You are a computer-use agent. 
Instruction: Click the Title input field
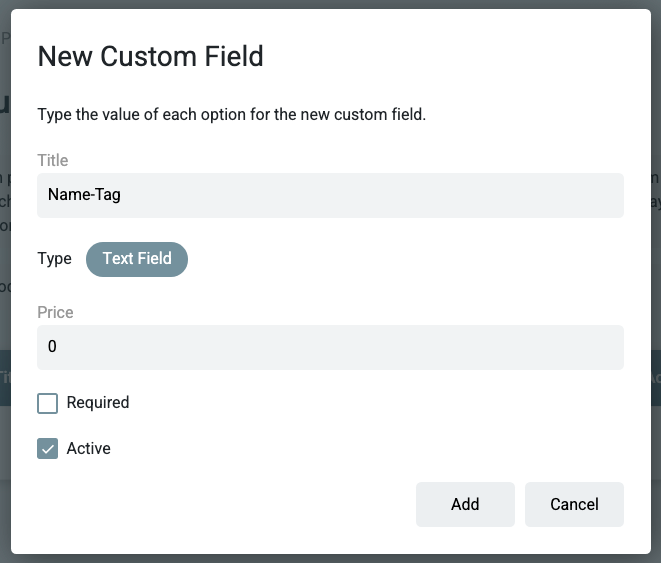tap(330, 195)
